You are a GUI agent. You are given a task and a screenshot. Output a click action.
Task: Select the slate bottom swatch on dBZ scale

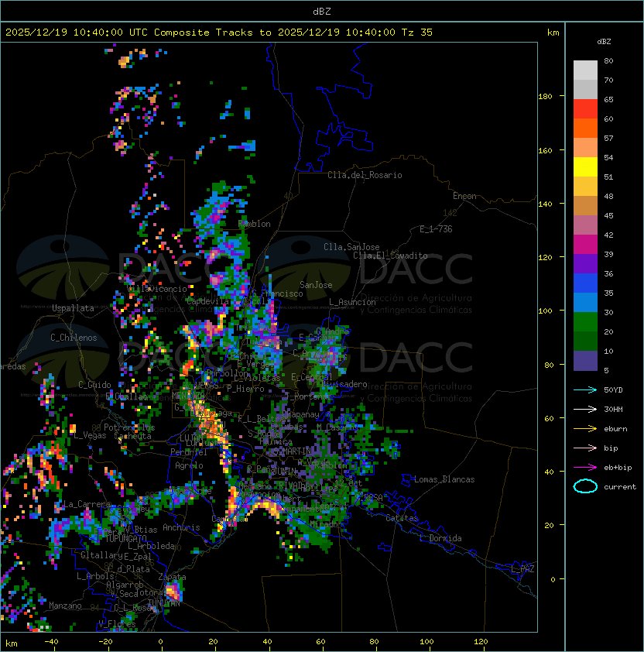[585, 361]
